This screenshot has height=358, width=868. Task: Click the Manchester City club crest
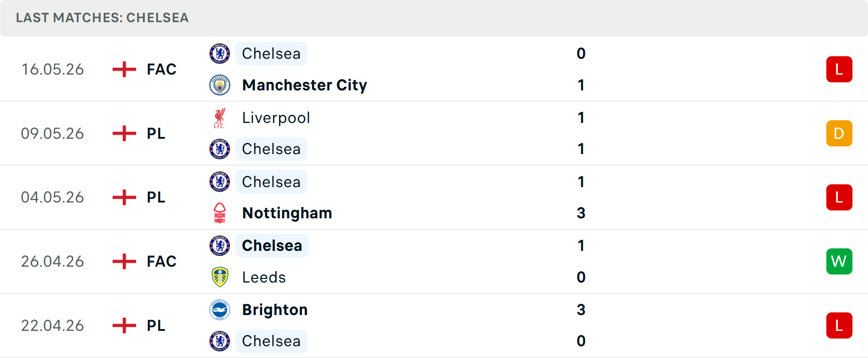tap(220, 85)
